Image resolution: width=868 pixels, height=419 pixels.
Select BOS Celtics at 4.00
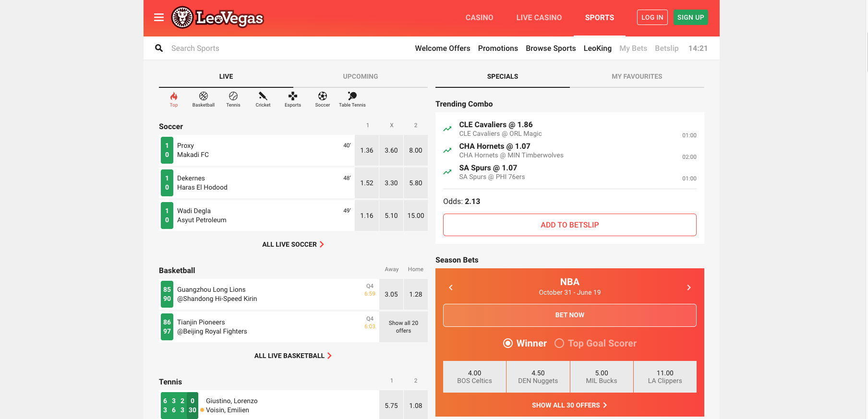tap(474, 377)
